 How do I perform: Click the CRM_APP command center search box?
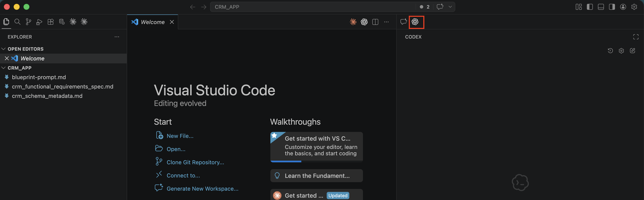click(322, 7)
